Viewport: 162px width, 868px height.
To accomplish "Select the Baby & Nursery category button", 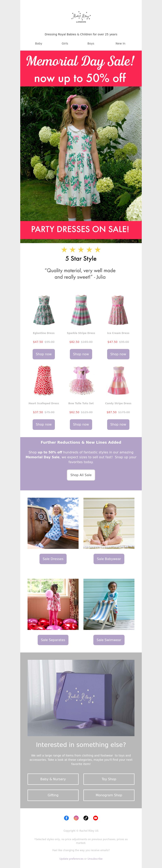I will [x=53, y=779].
